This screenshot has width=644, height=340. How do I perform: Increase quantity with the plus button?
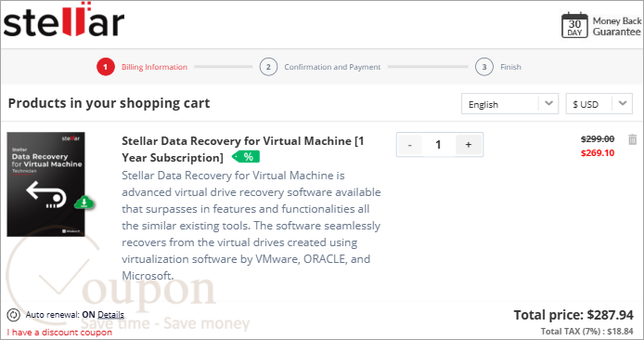pos(469,145)
